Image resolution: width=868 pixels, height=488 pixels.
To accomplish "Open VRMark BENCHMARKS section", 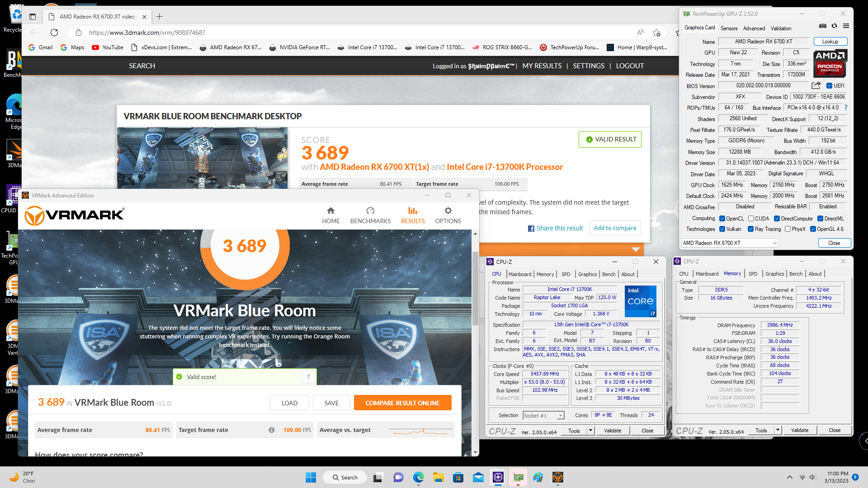I will point(370,216).
